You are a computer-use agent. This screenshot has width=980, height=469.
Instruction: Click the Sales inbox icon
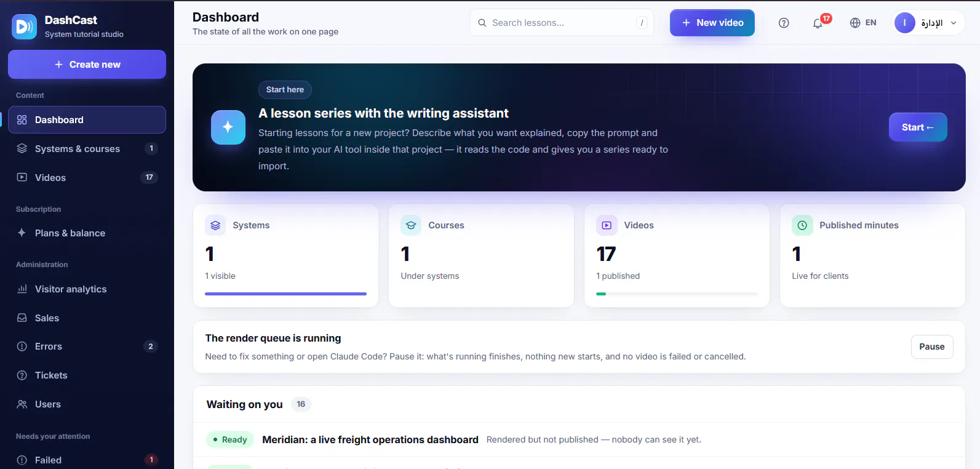[x=22, y=318]
